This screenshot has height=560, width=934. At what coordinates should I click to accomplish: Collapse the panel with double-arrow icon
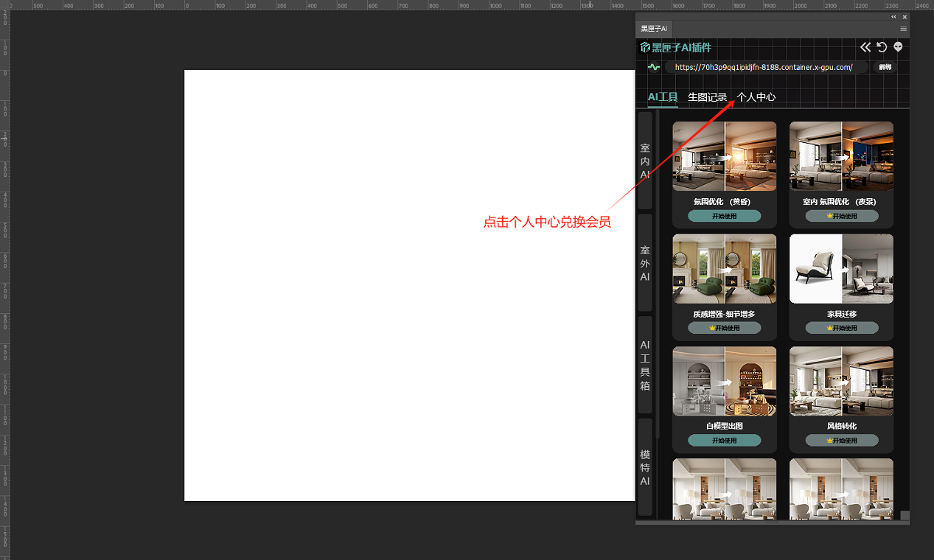click(893, 17)
